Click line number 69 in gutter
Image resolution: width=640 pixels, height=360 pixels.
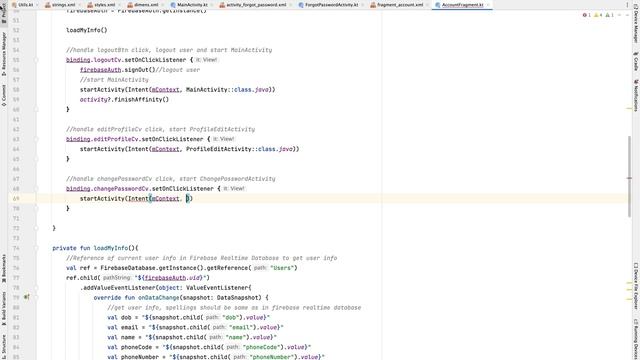point(16,198)
